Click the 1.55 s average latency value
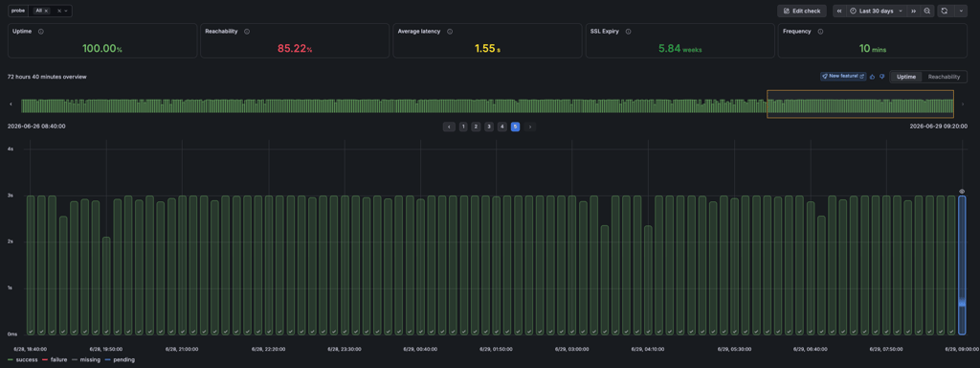 pyautogui.click(x=487, y=48)
